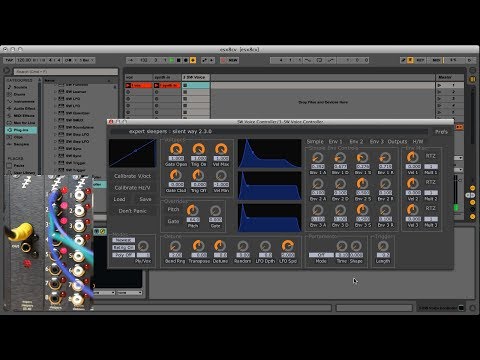The height and width of the screenshot is (360, 480).
Task: Click the Trig On knob
Action: pos(199,149)
